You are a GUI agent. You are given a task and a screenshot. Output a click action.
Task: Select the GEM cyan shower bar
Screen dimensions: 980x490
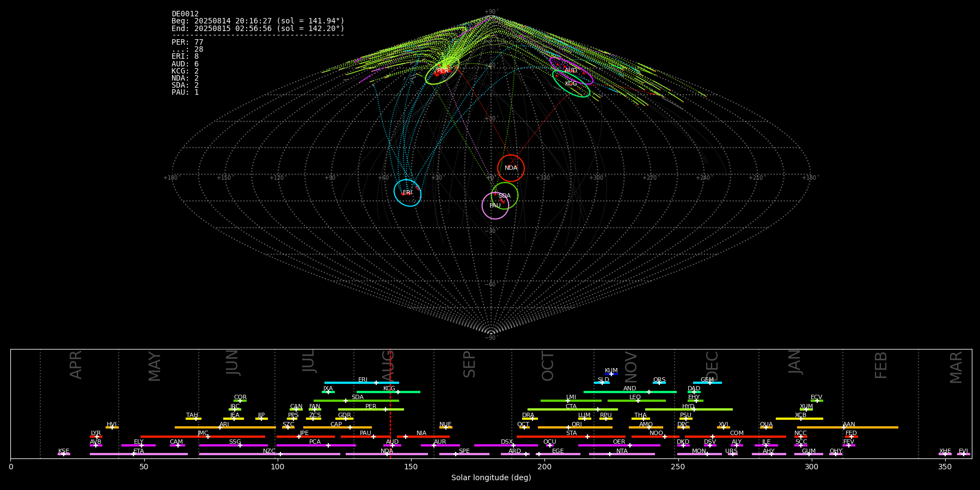click(707, 383)
